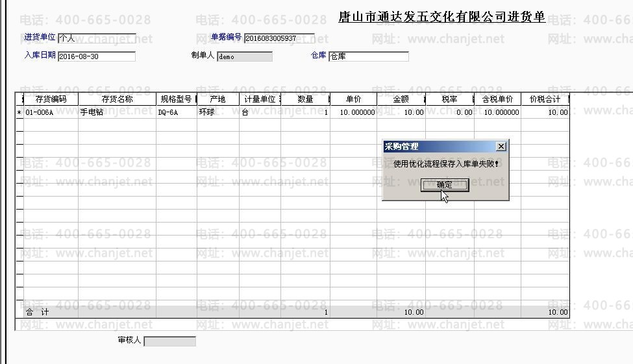633x364 pixels.
Task: Click the 单据编号 label
Action: pyautogui.click(x=226, y=37)
